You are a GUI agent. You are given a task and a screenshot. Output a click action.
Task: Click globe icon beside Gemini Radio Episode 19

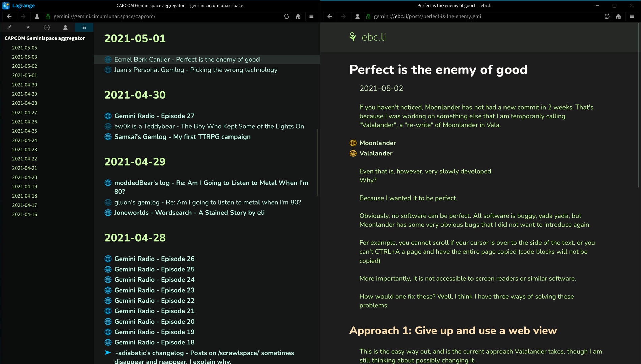pos(108,332)
